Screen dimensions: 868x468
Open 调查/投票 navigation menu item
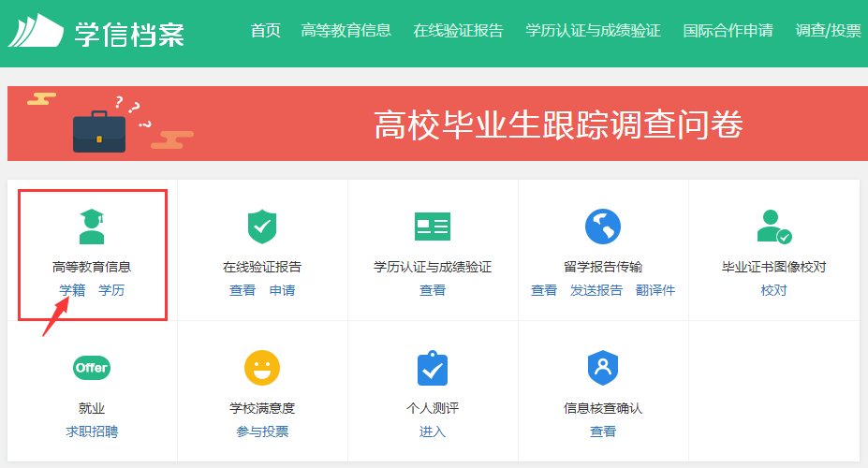(x=828, y=31)
